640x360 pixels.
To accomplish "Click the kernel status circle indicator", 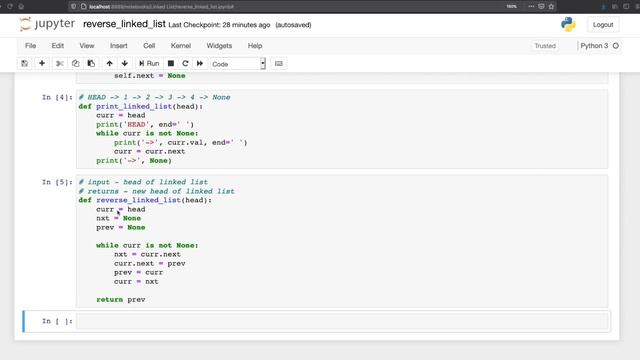I will 616,46.
